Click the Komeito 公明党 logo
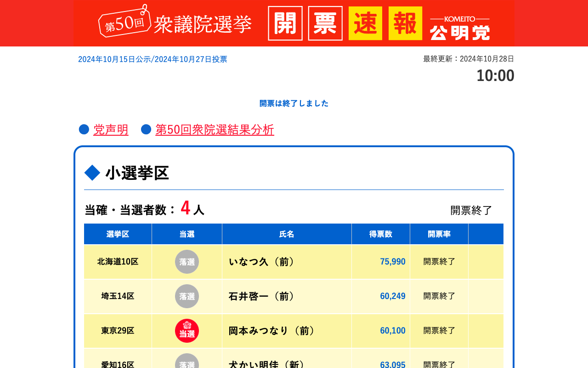 [x=460, y=28]
